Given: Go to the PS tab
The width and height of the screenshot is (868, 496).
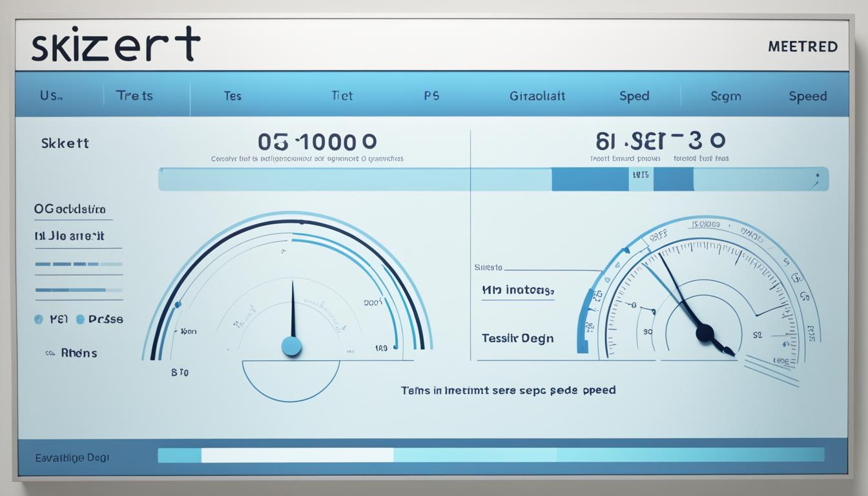Looking at the screenshot, I should 431,96.
